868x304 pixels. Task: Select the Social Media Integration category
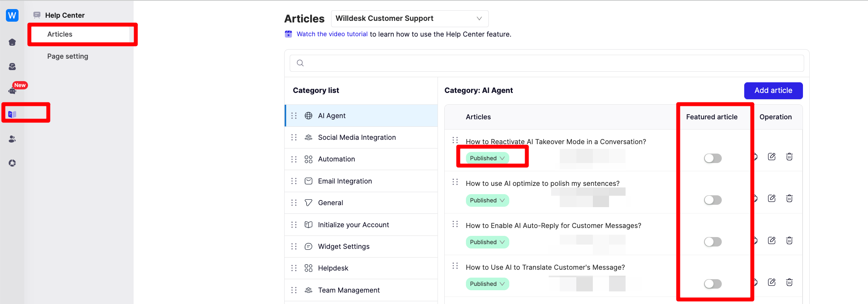click(361, 137)
